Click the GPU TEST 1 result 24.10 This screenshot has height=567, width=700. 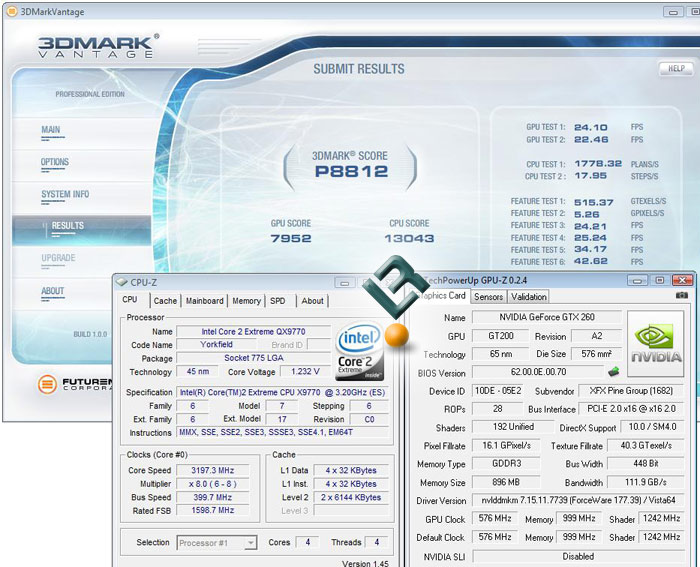[x=591, y=127]
